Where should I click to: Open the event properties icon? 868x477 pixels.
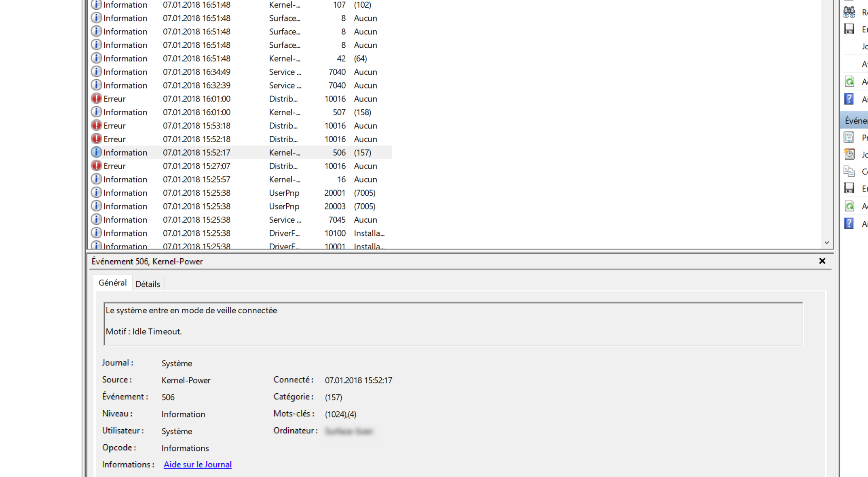pos(849,137)
